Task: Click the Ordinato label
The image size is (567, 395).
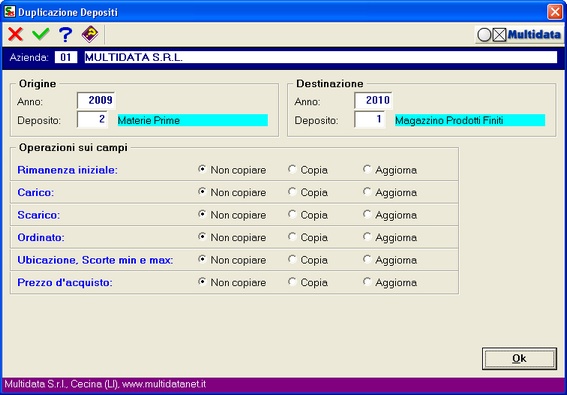Action: 41,237
